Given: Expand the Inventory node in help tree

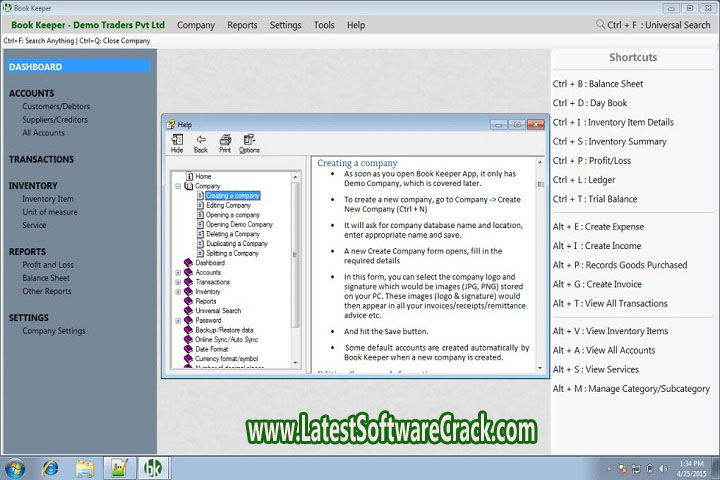Looking at the screenshot, I should 178,291.
